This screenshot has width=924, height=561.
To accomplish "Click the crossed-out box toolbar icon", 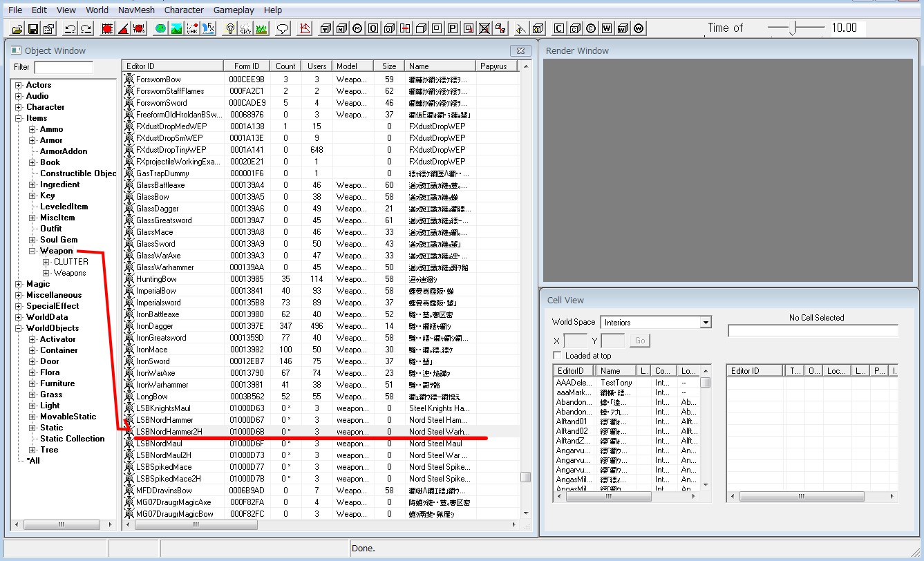I will pyautogui.click(x=484, y=28).
